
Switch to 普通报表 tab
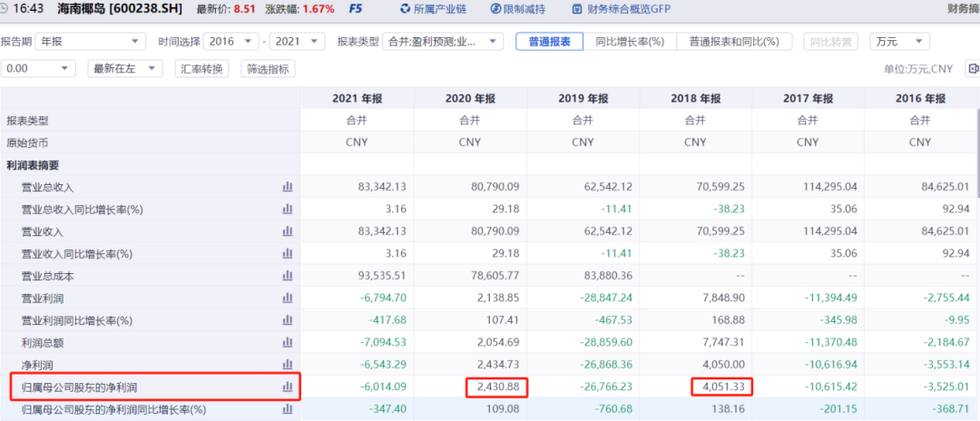[549, 42]
